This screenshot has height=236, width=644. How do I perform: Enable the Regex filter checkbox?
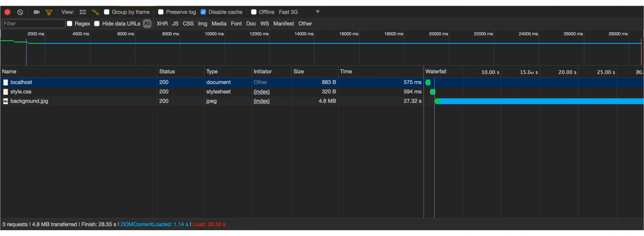click(x=70, y=24)
